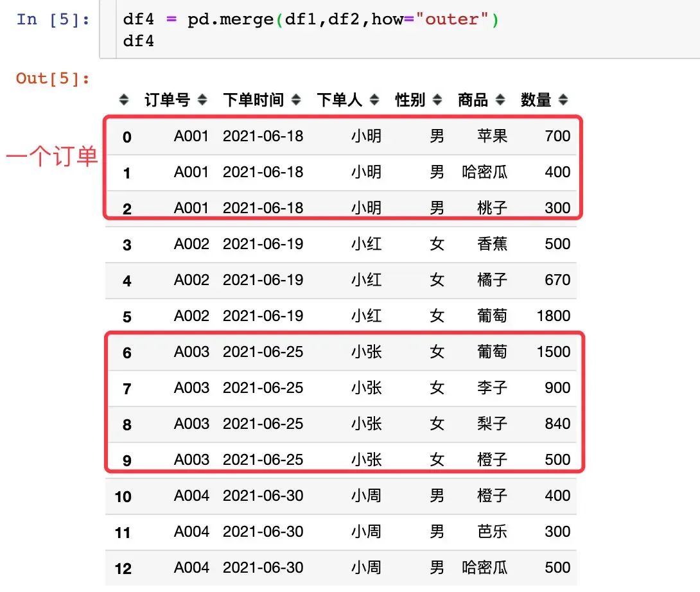This screenshot has width=700, height=592.
Task: Click the red 一个订单 annotation label
Action: click(52, 157)
